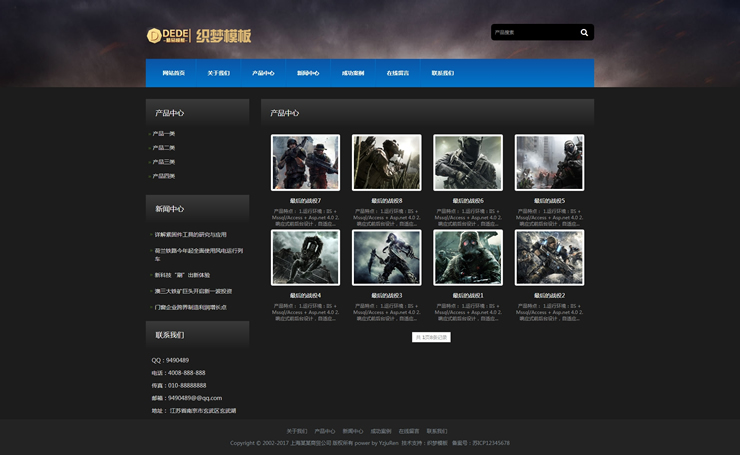Choose 产品四类 in the sidebar
Image resolution: width=740 pixels, height=455 pixels.
coord(164,175)
